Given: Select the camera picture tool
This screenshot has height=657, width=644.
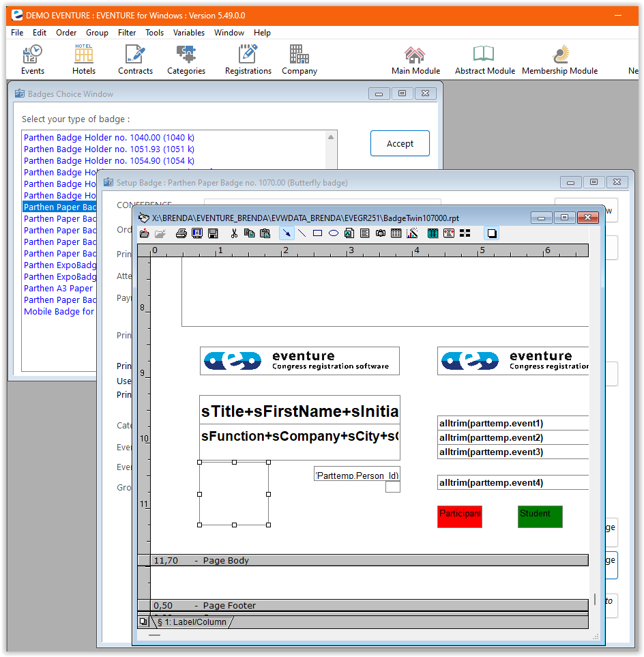Looking at the screenshot, I should 381,233.
